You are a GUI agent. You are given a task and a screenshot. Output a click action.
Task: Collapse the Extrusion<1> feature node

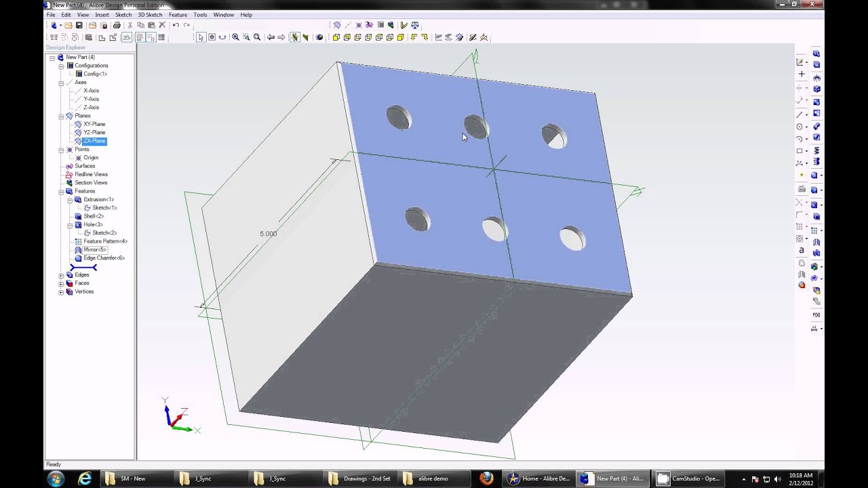(70, 200)
